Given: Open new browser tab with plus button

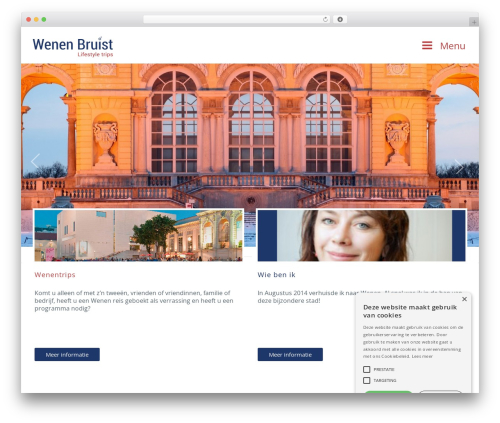Looking at the screenshot, I should 474,22.
